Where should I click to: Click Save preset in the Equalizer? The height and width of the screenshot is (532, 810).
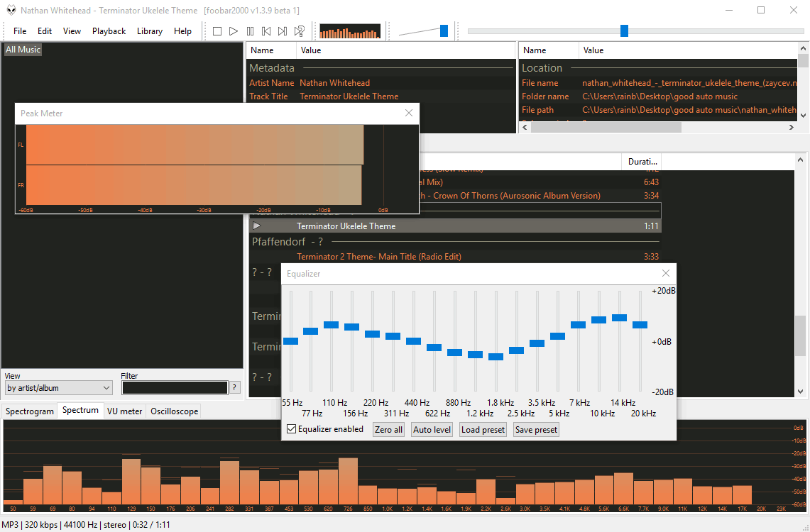point(536,430)
